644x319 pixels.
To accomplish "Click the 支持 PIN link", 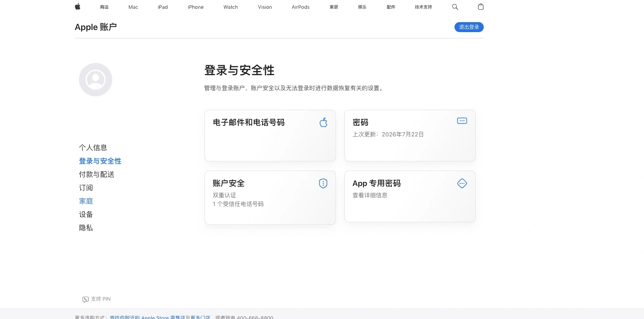I will (x=96, y=299).
